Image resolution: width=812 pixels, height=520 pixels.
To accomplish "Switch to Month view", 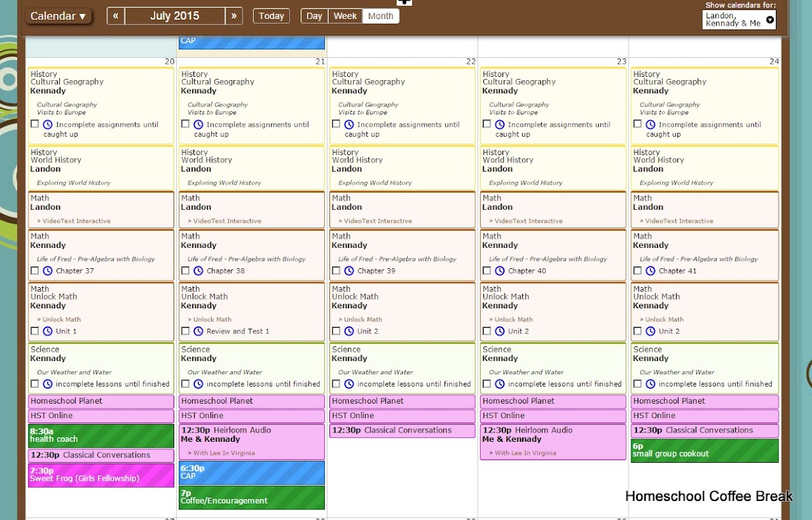I will click(381, 16).
